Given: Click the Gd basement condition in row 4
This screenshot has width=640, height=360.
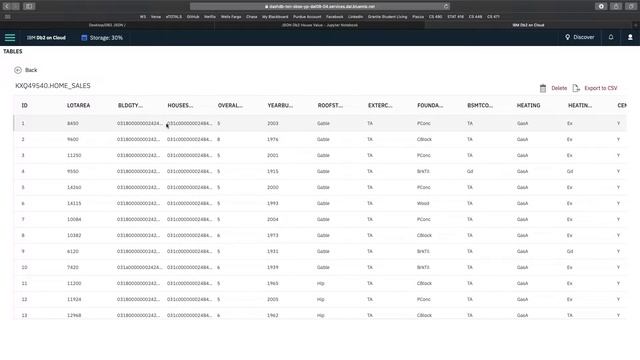Looking at the screenshot, I should pos(470,171).
